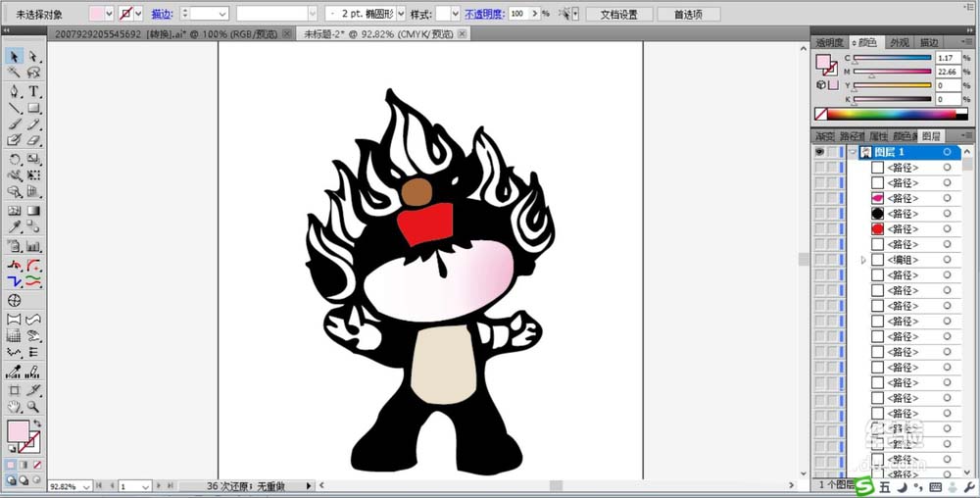Open the Color panel flyout menu
980x498 pixels.
point(967,42)
